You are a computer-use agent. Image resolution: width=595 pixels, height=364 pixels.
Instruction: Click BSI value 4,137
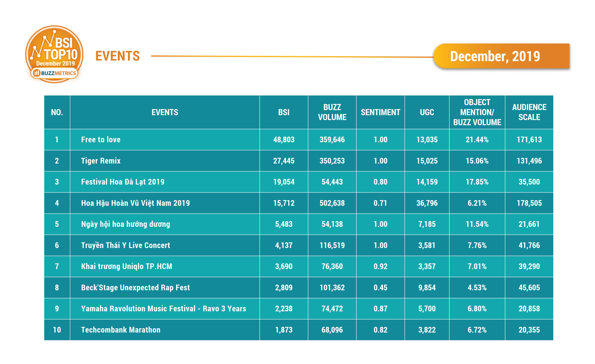pos(284,245)
